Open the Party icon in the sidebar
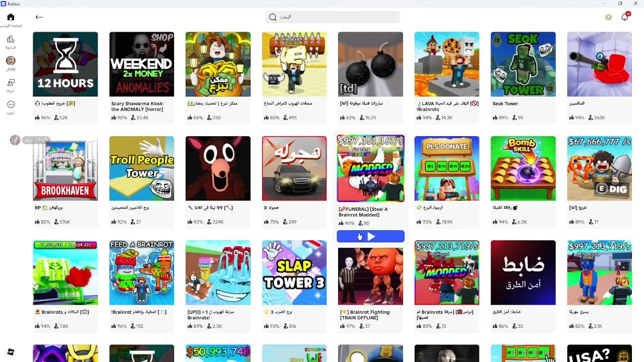This screenshot has width=644, height=362. [11, 82]
